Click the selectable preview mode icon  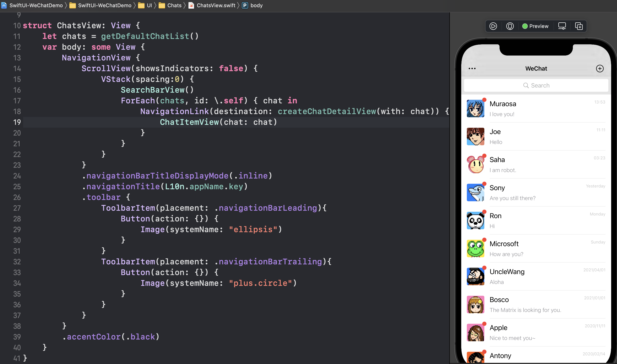coord(510,26)
